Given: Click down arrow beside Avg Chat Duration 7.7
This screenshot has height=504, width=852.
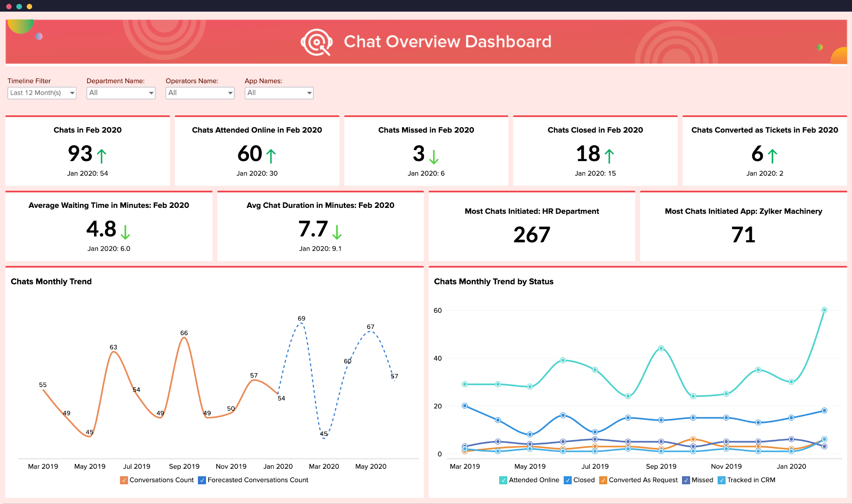Looking at the screenshot, I should coord(337,231).
